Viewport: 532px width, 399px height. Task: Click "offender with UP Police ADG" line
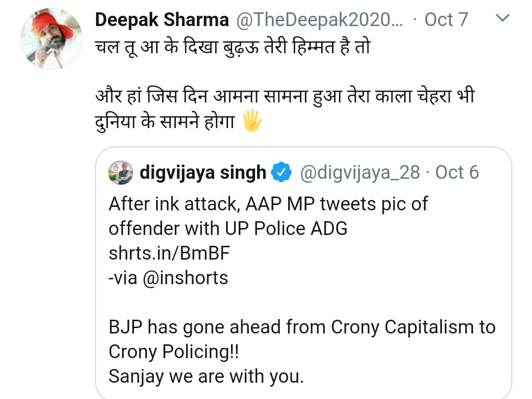[x=228, y=229]
